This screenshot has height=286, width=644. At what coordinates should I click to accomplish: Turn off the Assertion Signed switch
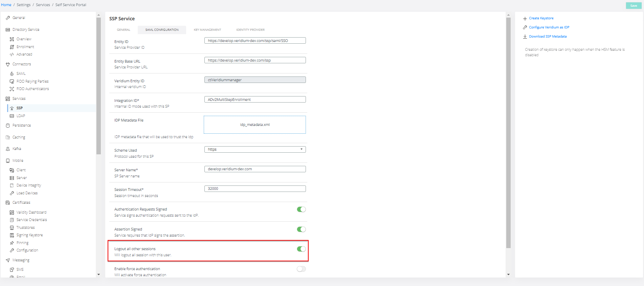pos(301,229)
